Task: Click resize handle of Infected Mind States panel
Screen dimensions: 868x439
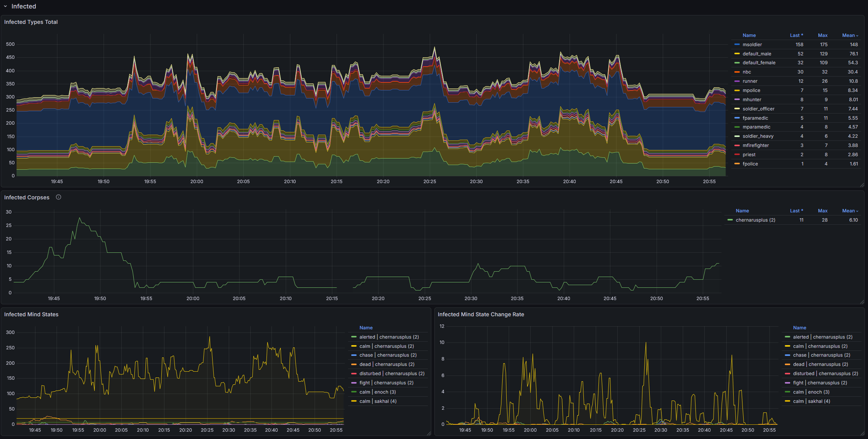Action: click(429, 434)
